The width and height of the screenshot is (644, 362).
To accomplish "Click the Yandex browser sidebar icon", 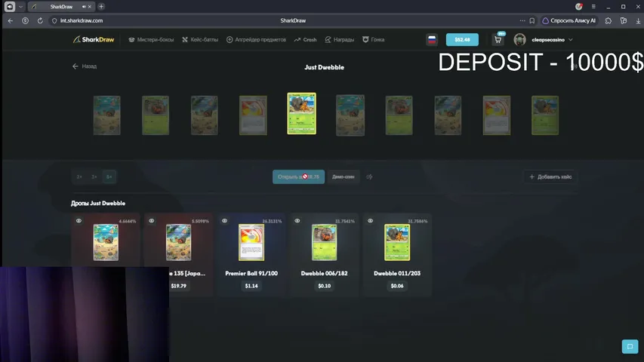I will click(x=10, y=7).
